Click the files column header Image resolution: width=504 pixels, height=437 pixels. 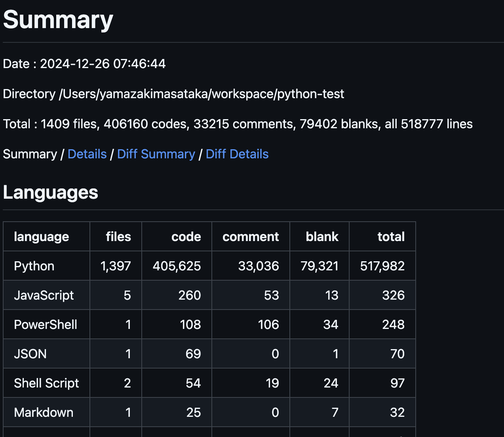point(118,236)
